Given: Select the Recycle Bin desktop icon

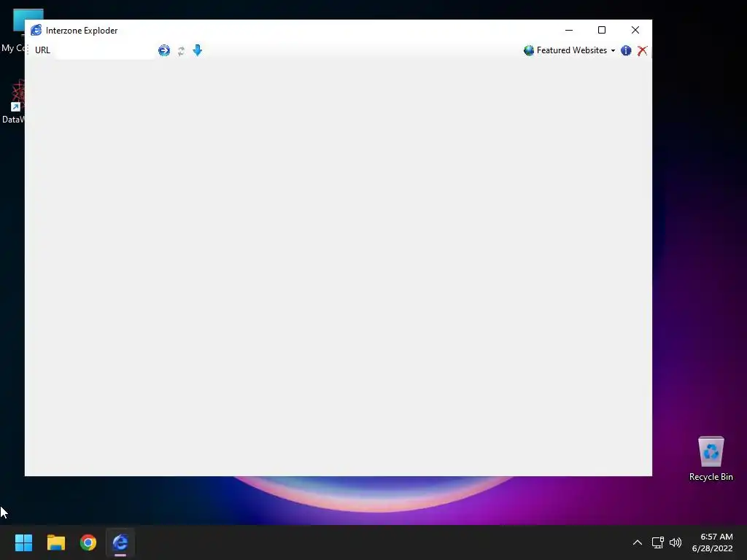Looking at the screenshot, I should click(711, 459).
